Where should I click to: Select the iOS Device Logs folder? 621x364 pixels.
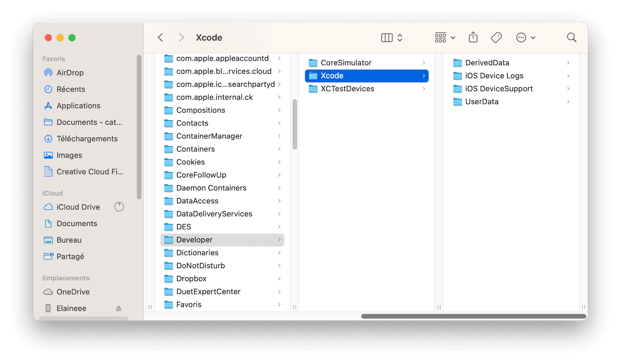[x=494, y=76]
